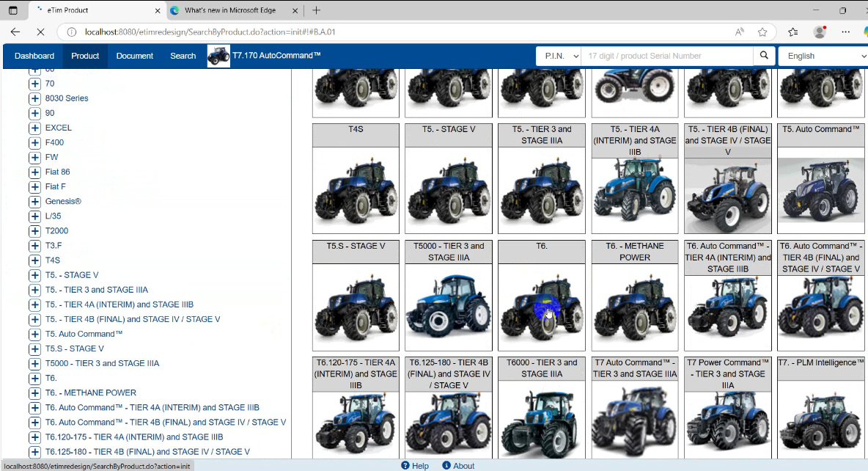Viewport: 868px width, 471px height.
Task: Open the tab actions menu icon
Action: point(12,10)
